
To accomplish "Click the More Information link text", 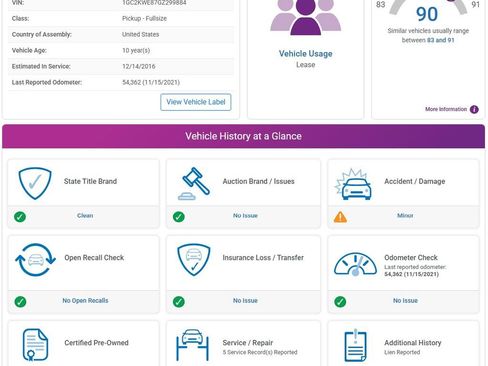I will point(446,109).
